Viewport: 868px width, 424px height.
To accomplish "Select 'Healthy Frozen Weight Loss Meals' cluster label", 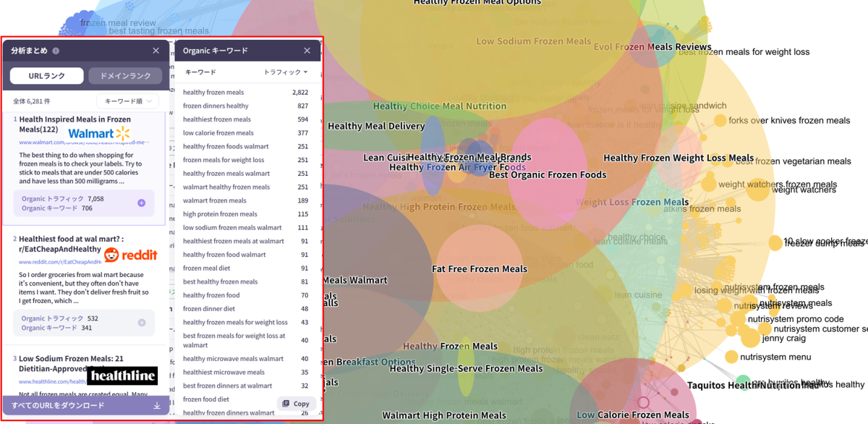I will [678, 158].
